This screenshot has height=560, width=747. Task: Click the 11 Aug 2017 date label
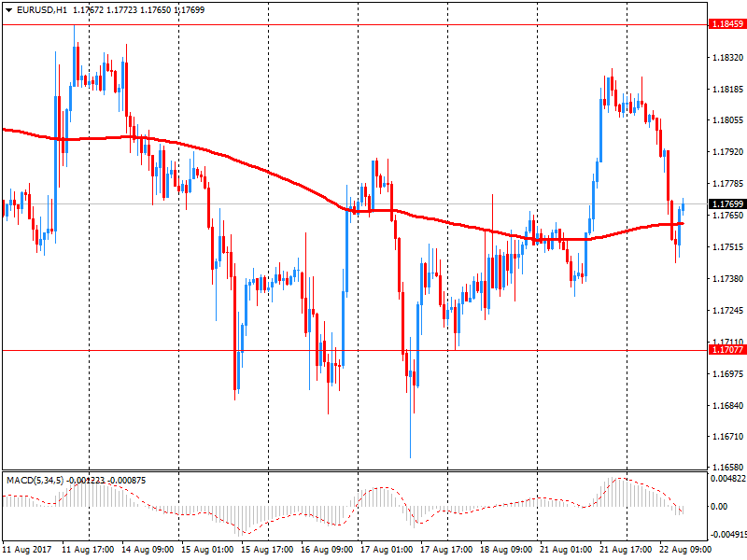(x=27, y=550)
